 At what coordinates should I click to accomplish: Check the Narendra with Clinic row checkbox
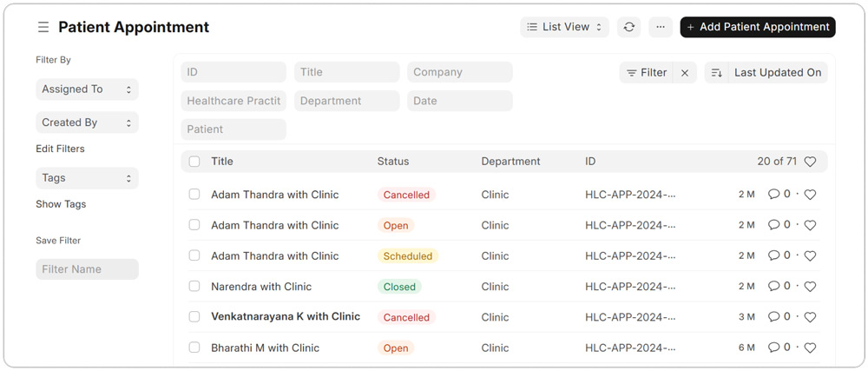click(194, 286)
